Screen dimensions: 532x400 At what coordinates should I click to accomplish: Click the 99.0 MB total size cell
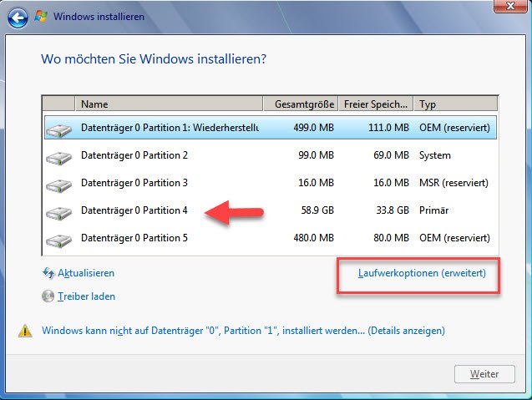click(x=317, y=155)
